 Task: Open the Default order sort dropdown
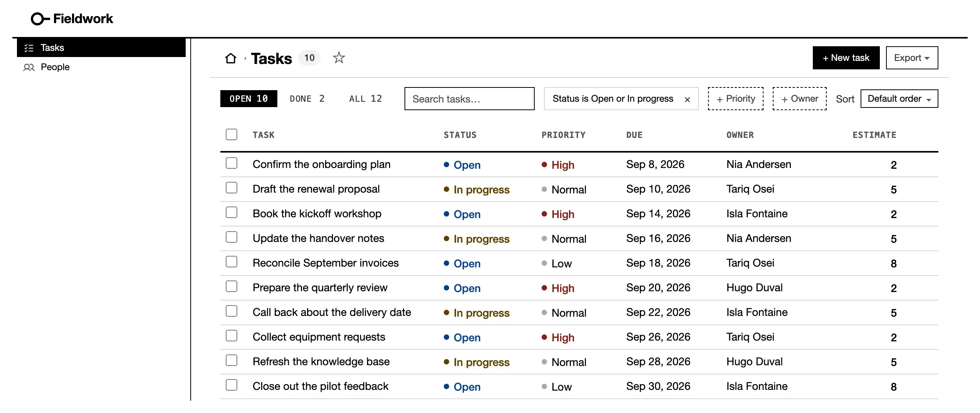click(x=899, y=99)
